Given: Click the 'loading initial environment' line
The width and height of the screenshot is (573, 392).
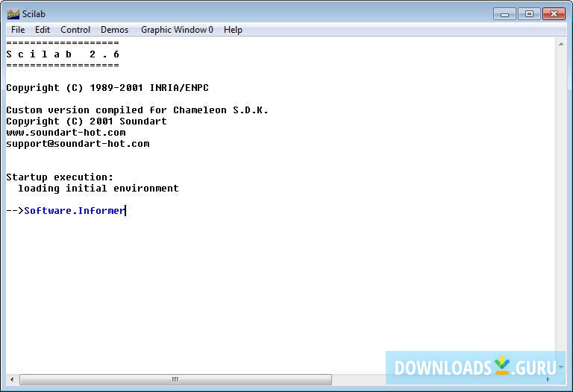Looking at the screenshot, I should (98, 189).
